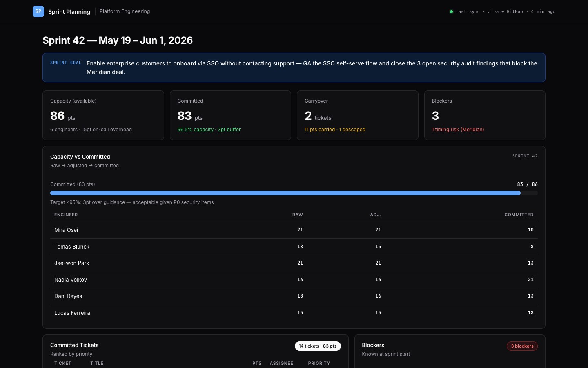Click the ASSIGNEE column header
The height and width of the screenshot is (368, 588).
(x=281, y=363)
